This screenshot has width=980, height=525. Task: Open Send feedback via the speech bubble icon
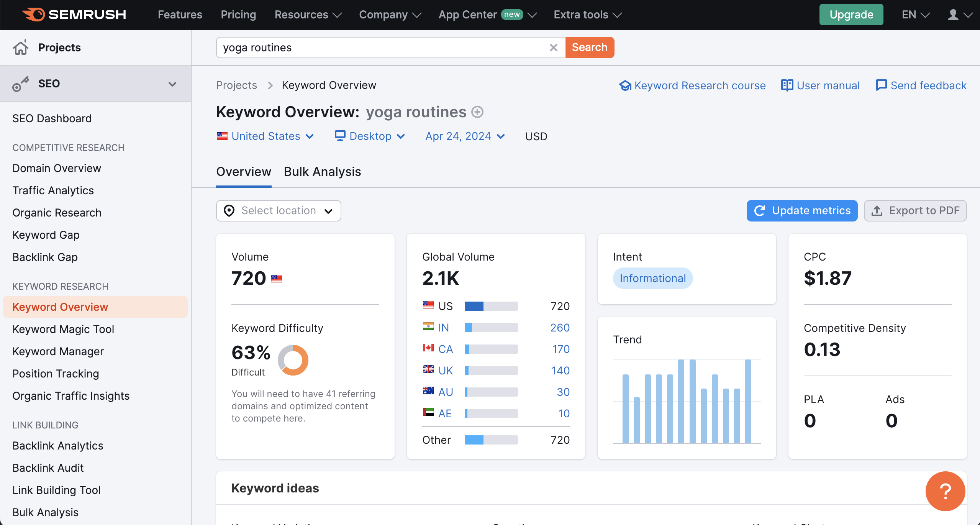881,85
